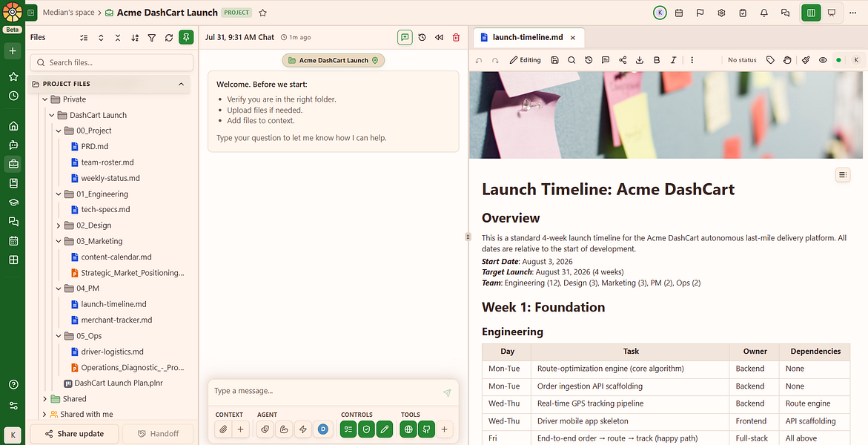
Task: Open the filter icon in Files panel
Action: tap(152, 37)
